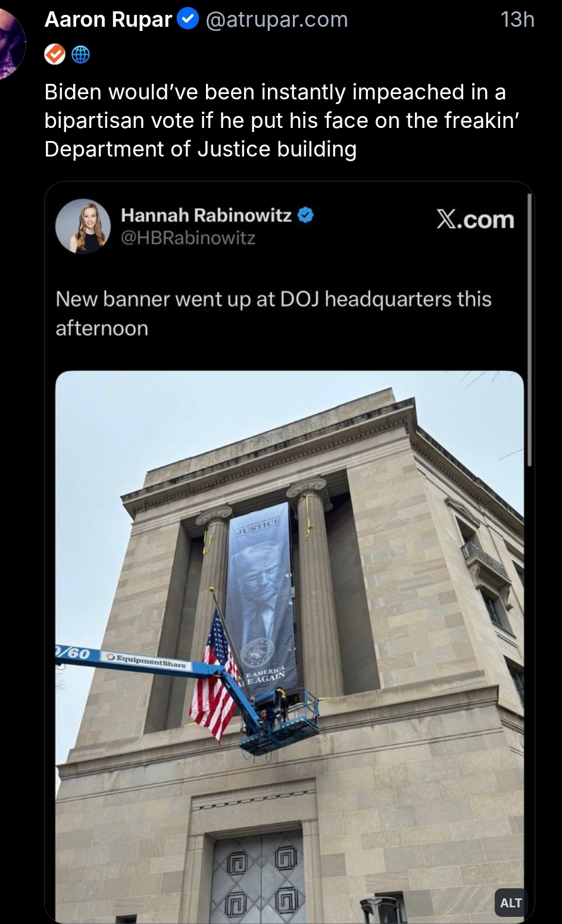Click the American flag in the photo
The height and width of the screenshot is (924, 562).
[213, 687]
